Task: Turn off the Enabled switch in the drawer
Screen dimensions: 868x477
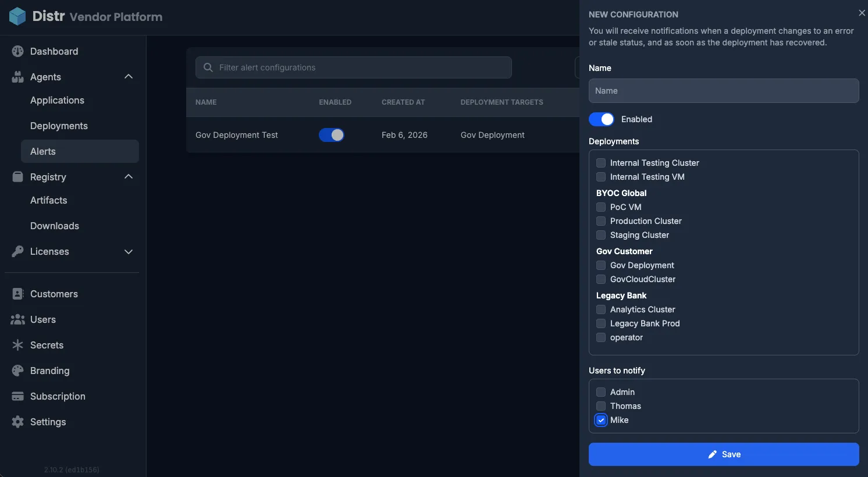Action: tap(601, 119)
